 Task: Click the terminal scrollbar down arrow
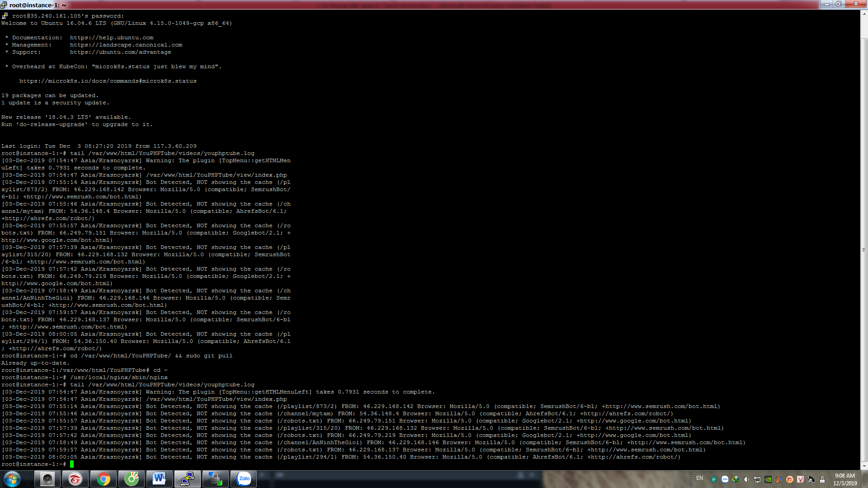[x=864, y=466]
